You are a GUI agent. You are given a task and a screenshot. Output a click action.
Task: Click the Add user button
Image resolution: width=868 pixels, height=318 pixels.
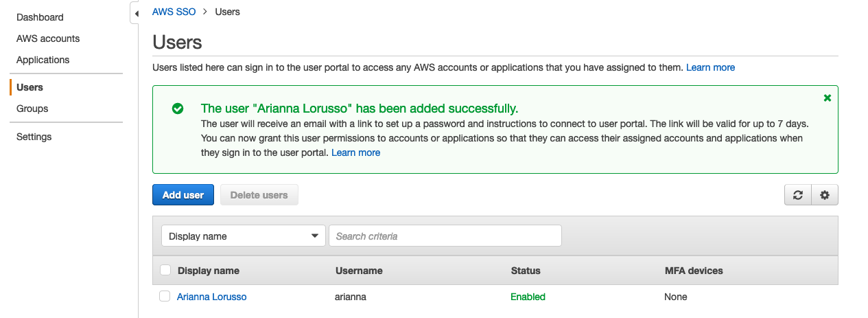tap(183, 195)
